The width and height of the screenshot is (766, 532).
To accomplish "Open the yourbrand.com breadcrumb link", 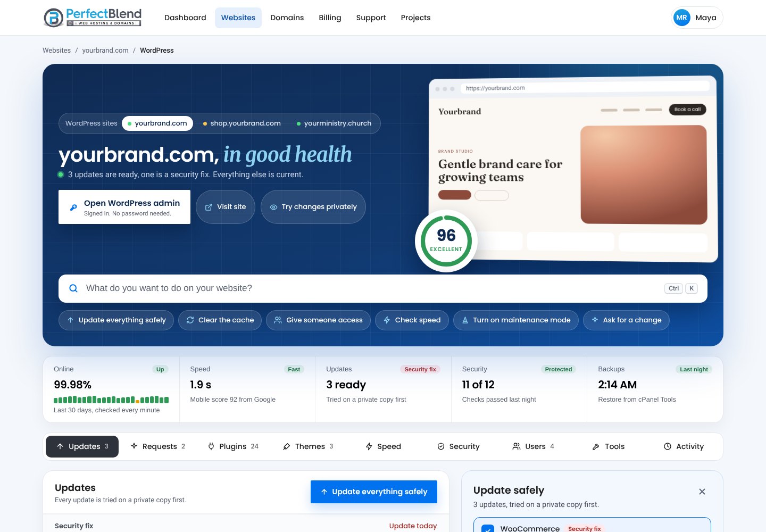I will pyautogui.click(x=105, y=51).
